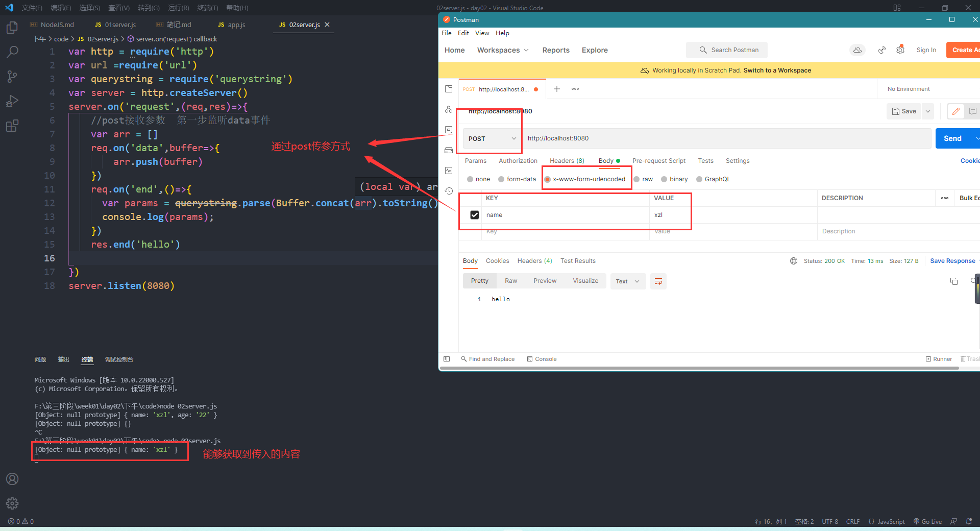The height and width of the screenshot is (531, 980).
Task: Click the response network globe icon
Action: pyautogui.click(x=793, y=261)
